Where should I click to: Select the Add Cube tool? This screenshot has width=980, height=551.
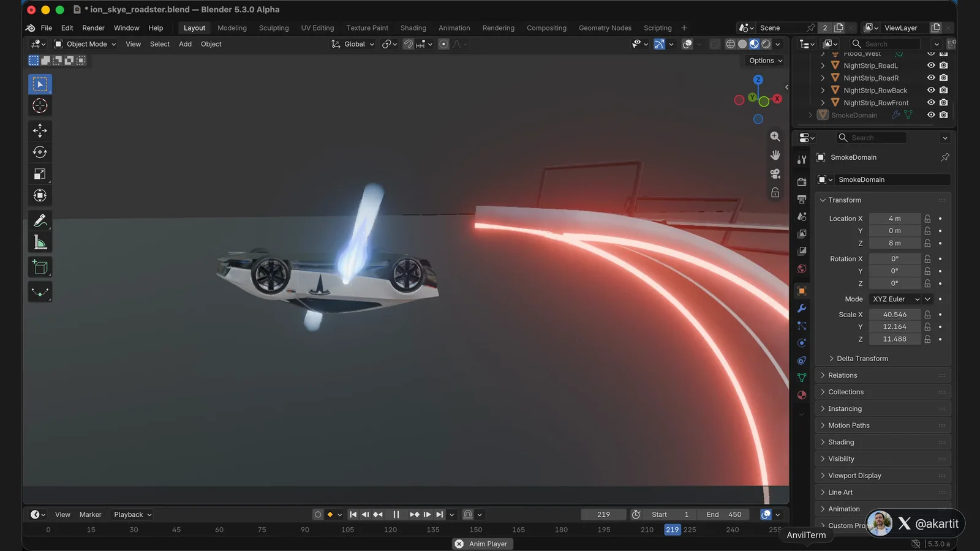(40, 267)
